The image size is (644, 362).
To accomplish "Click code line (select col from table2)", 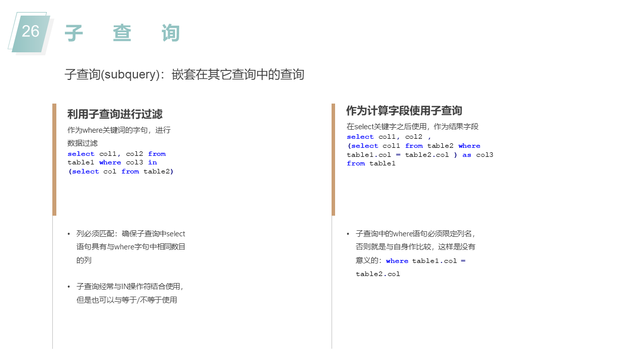I will pyautogui.click(x=121, y=171).
